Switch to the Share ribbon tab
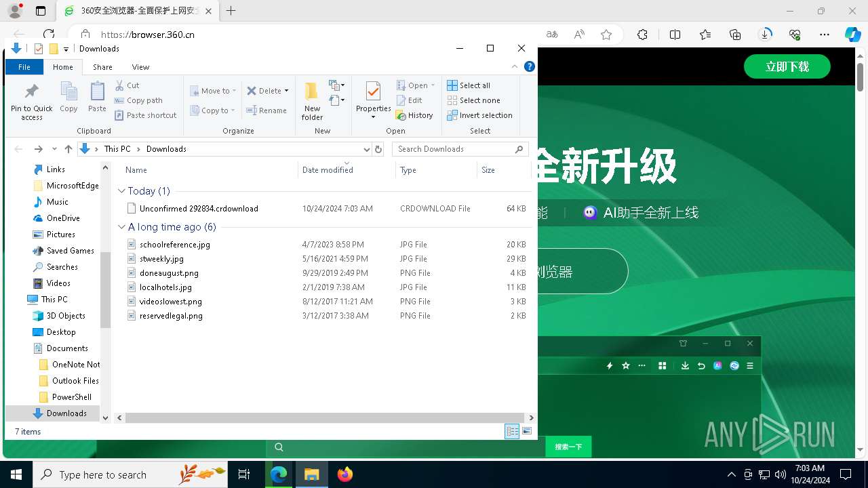Viewport: 868px width, 488px height. 102,67
